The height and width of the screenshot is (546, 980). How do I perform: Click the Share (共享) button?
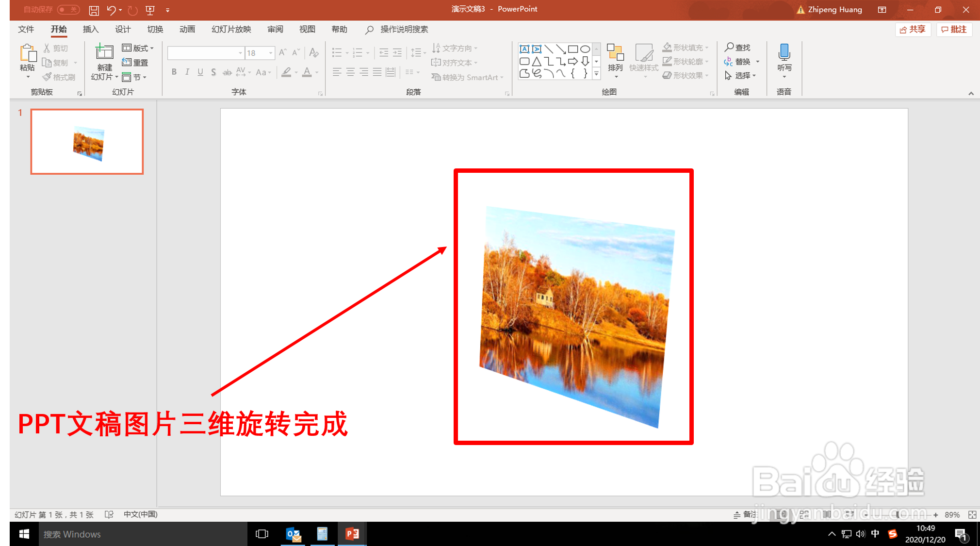913,29
